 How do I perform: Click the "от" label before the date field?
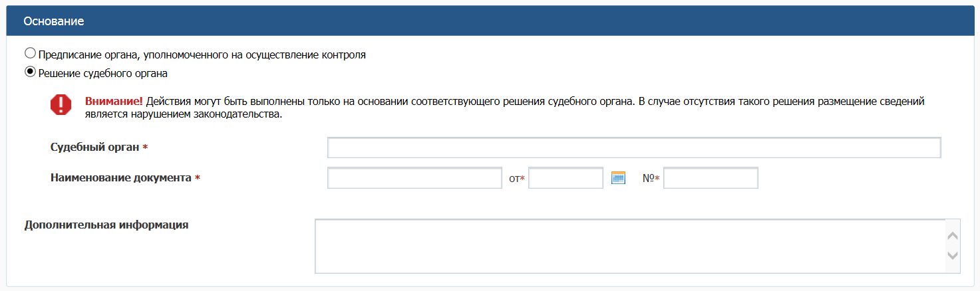[514, 179]
